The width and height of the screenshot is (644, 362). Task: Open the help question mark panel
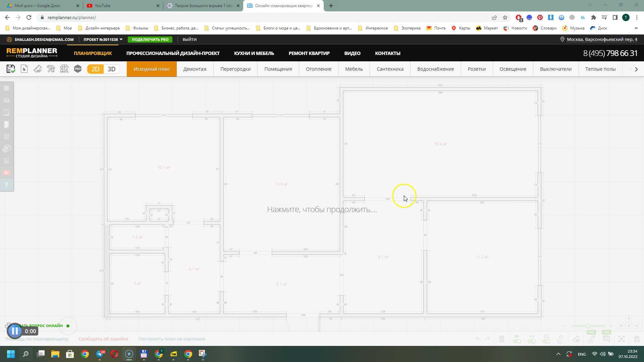pos(6,185)
